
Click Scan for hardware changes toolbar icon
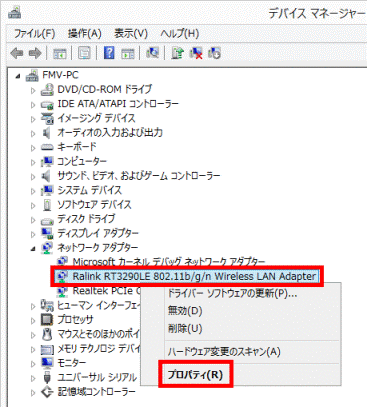click(153, 53)
